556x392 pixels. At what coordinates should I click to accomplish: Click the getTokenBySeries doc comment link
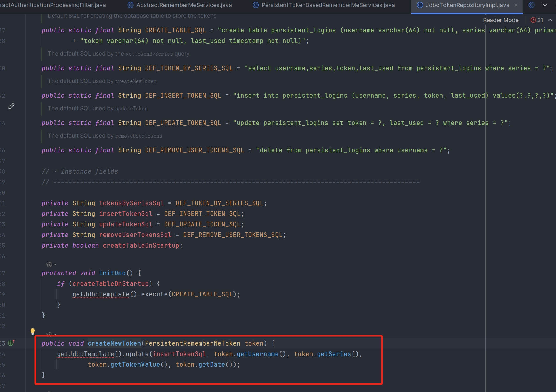[x=149, y=54]
